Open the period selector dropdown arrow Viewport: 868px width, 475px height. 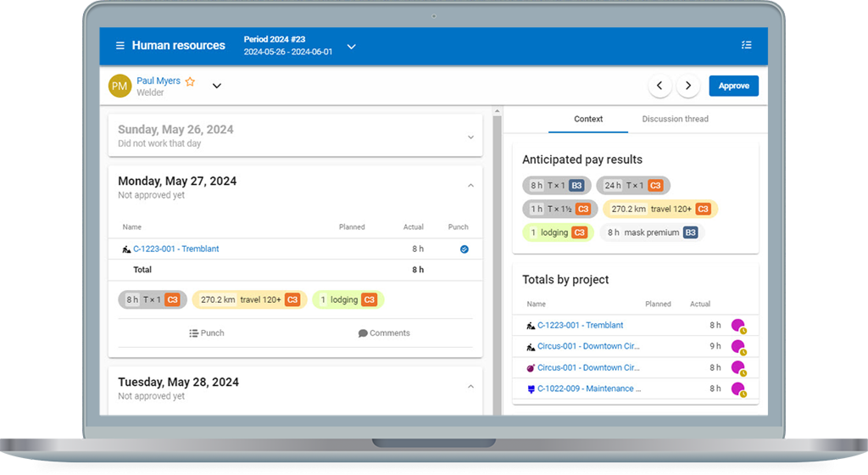coord(351,46)
